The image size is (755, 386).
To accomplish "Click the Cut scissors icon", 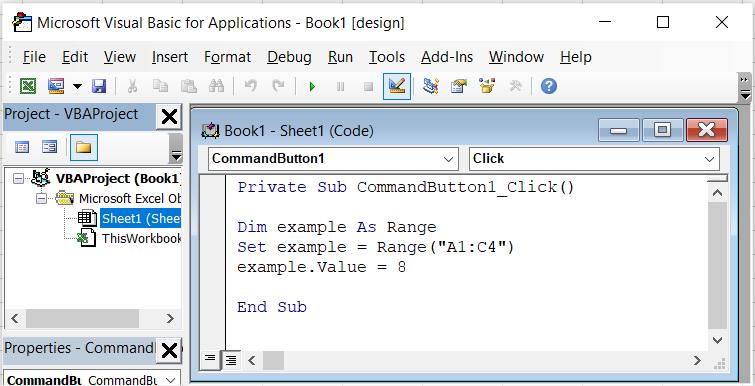I will pos(132,87).
